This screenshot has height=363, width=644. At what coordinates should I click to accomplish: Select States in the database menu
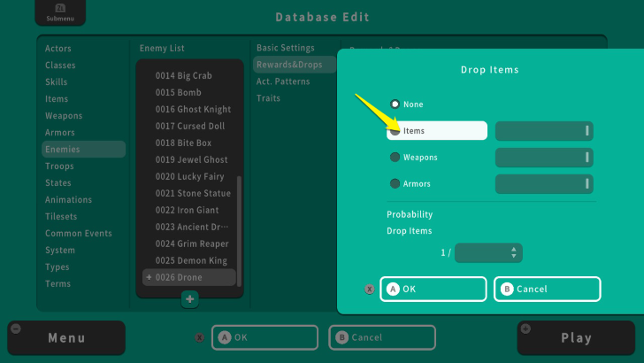(x=57, y=183)
